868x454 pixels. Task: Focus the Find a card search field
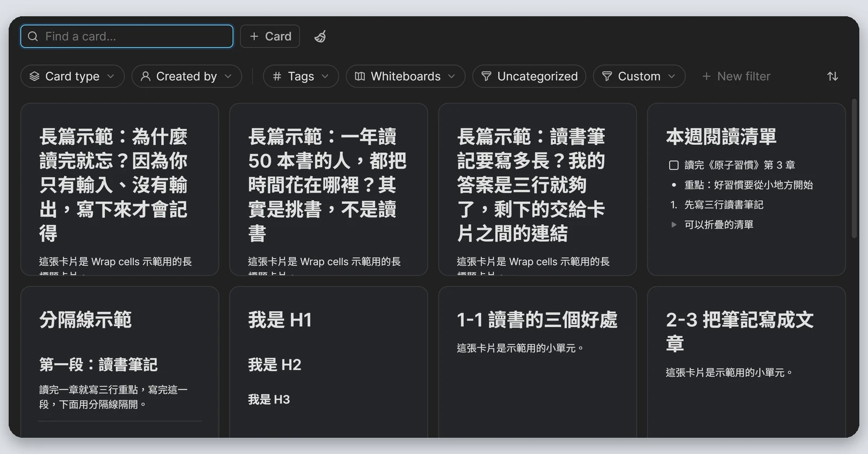click(127, 36)
